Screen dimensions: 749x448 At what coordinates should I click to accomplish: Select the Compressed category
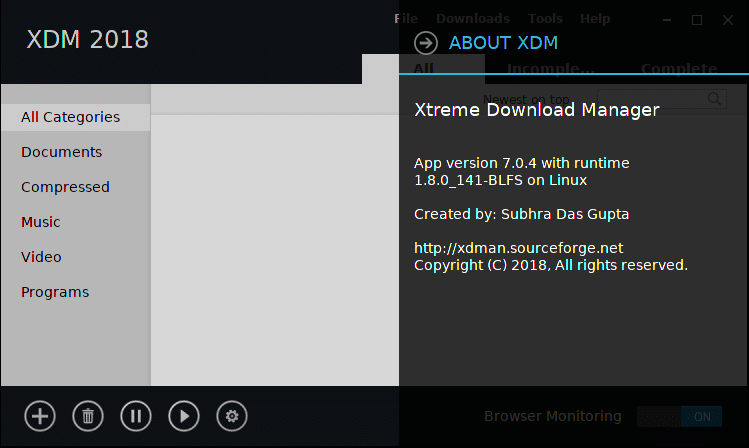point(66,187)
